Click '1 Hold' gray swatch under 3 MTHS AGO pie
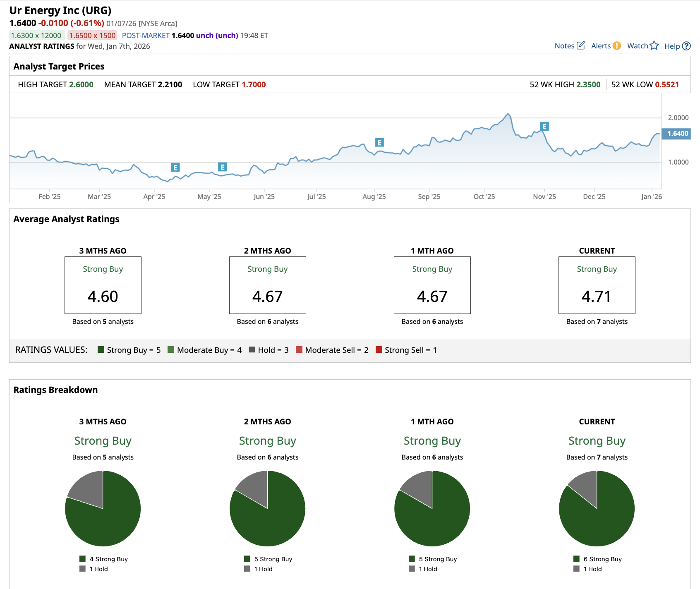The height and width of the screenshot is (589, 700). click(x=83, y=569)
